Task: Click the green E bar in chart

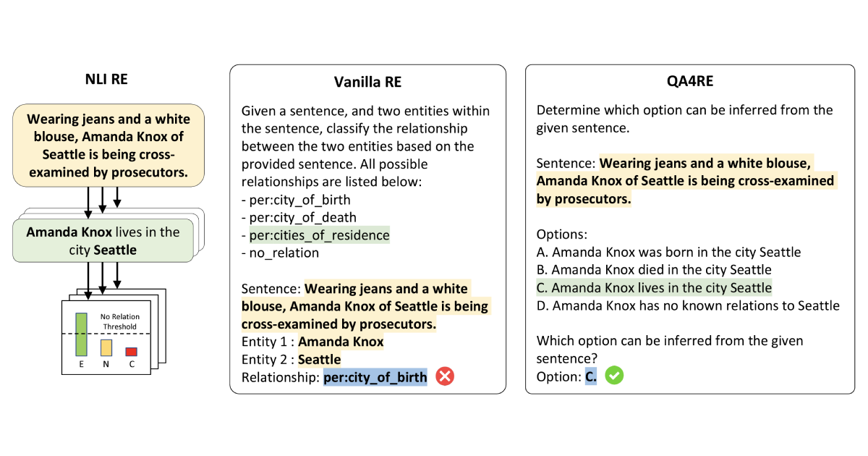Action: point(82,334)
